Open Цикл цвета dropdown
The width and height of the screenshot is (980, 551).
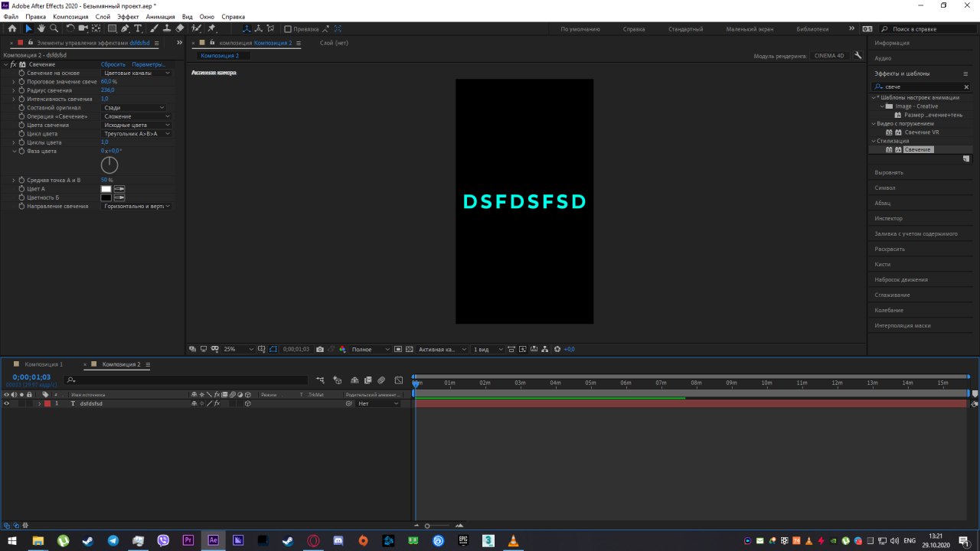click(x=136, y=134)
